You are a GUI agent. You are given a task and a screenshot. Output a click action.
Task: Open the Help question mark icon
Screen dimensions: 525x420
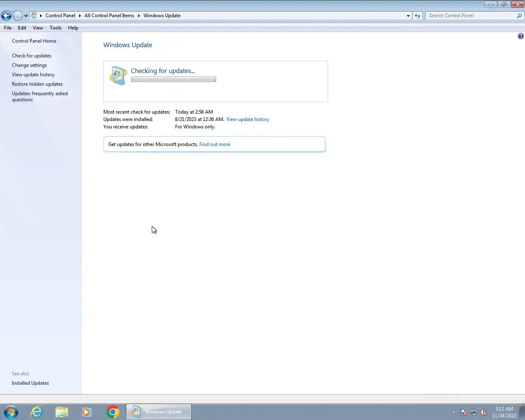tap(520, 36)
